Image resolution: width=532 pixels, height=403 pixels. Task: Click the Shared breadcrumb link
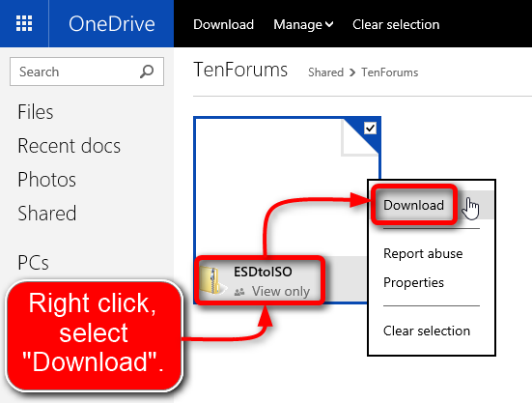[325, 72]
